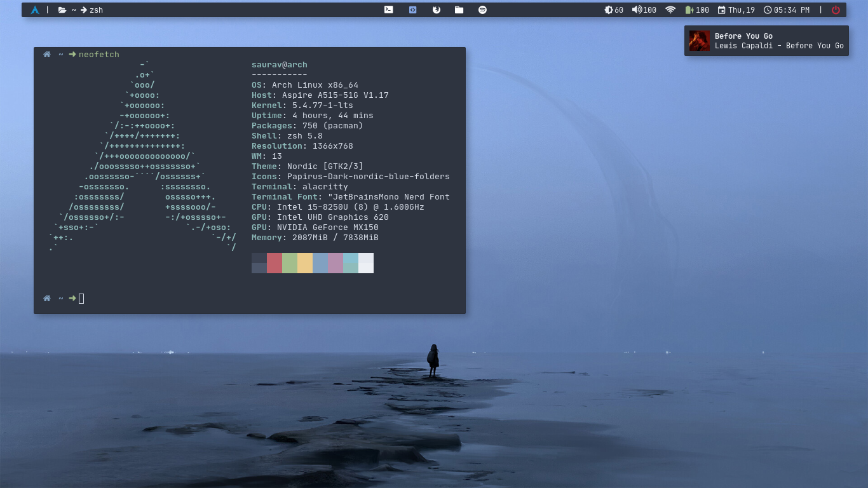Click the CPU: Intel i5-8250U line

coord(338,207)
